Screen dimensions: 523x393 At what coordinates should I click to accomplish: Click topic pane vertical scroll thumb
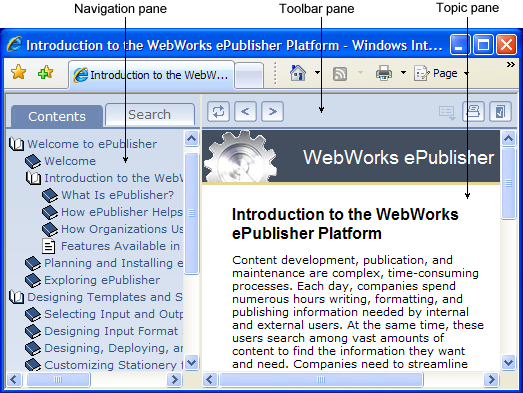coord(509,183)
